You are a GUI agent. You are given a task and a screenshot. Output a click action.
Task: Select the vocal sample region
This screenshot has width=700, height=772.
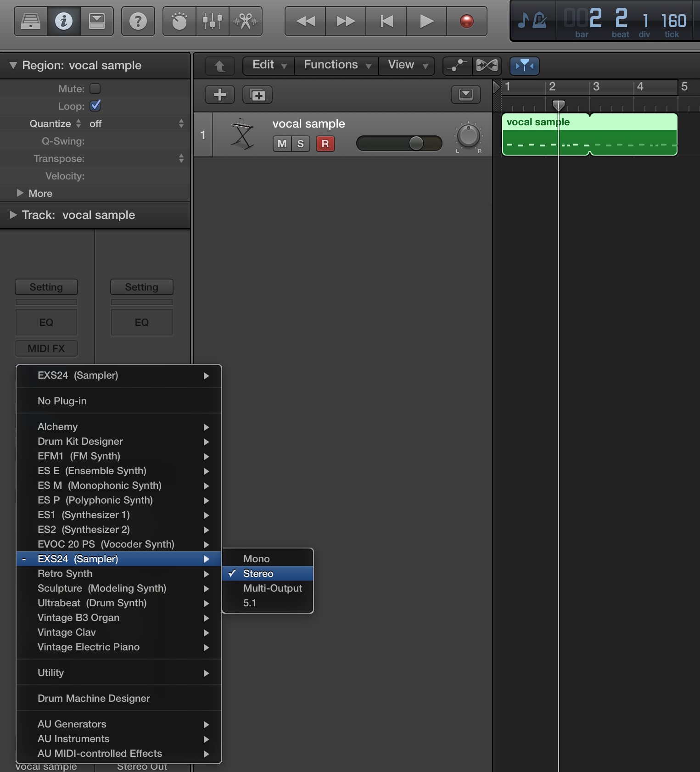[x=546, y=134]
